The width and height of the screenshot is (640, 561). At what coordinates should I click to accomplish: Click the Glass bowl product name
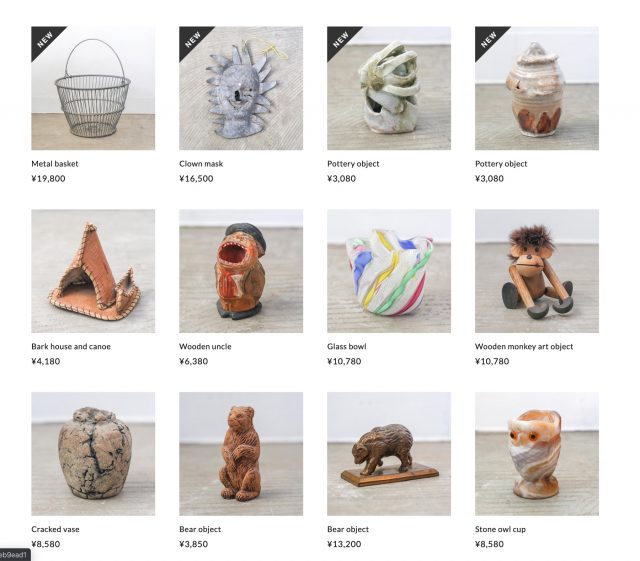(347, 346)
